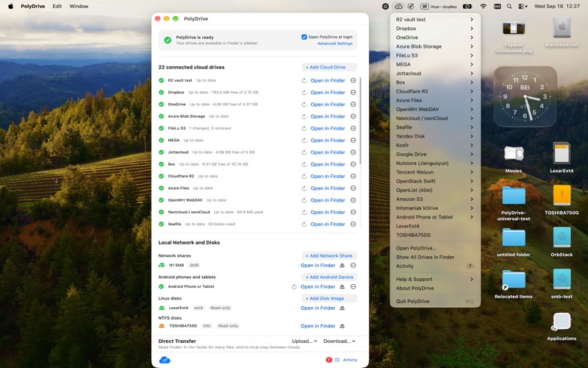Click the PolyDrive cloud icon in menu bar

tap(398, 7)
